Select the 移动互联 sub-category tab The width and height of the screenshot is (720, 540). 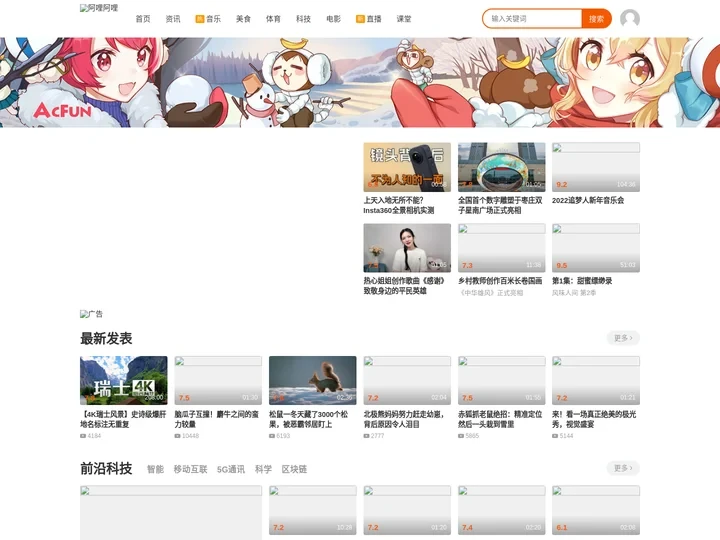pos(191,469)
